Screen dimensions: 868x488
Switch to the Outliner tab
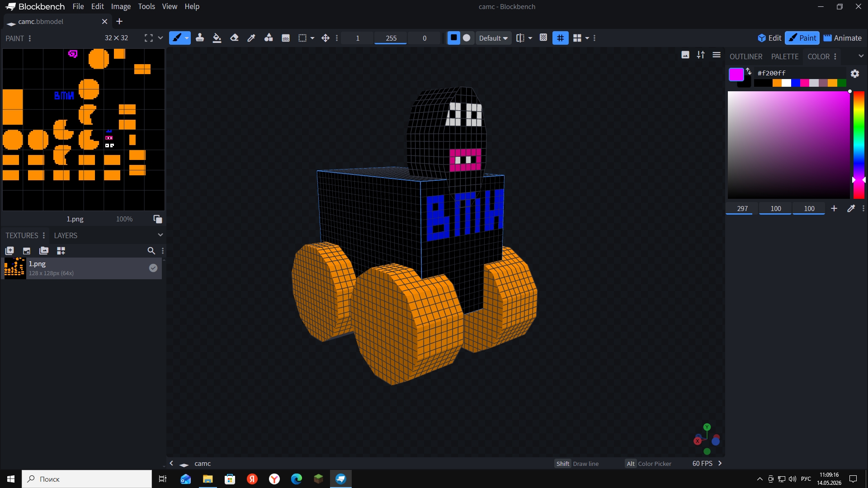click(746, 56)
